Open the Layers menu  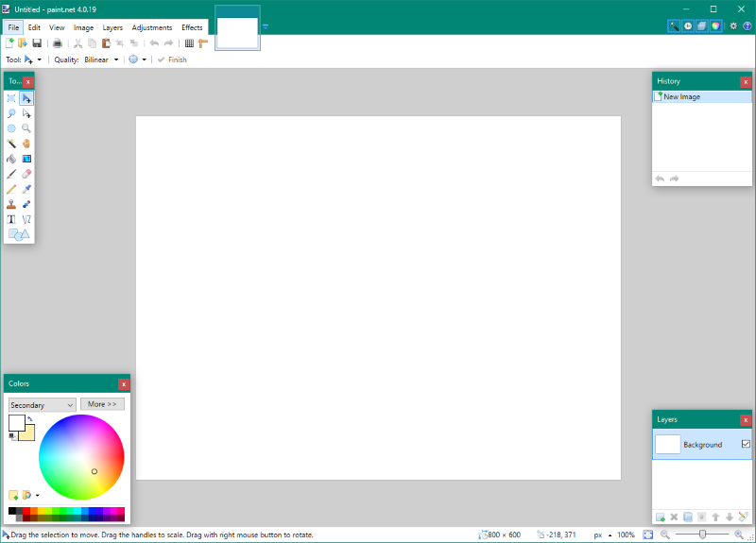[x=112, y=27]
